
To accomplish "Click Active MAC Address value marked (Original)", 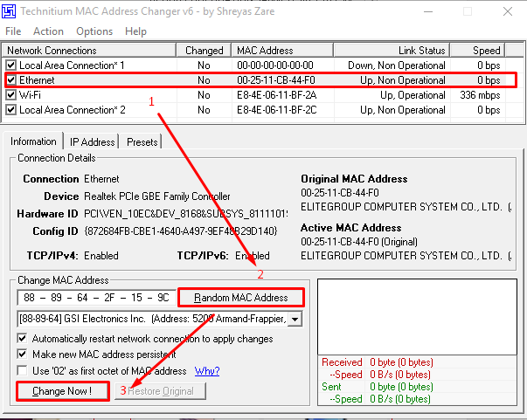I will 359,242.
